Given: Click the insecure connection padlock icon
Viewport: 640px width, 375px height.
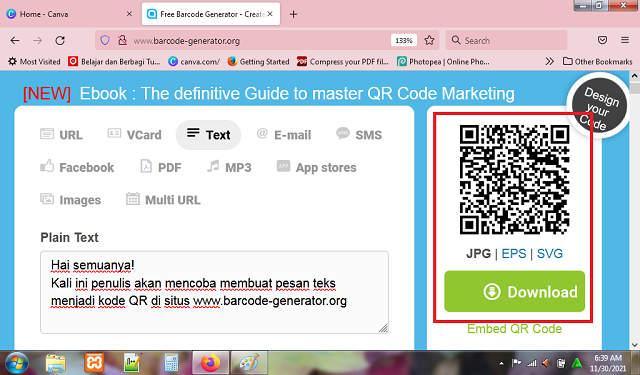Looking at the screenshot, I should coord(122,40).
